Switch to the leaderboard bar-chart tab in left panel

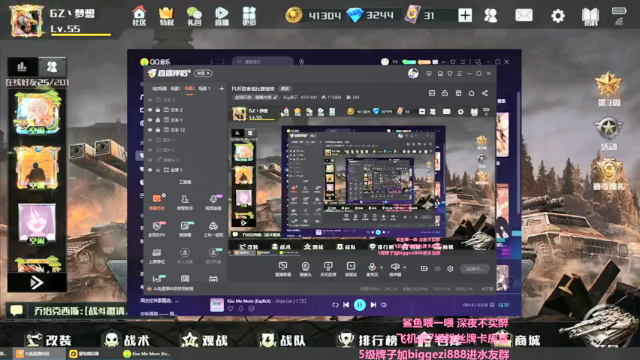click(22, 66)
